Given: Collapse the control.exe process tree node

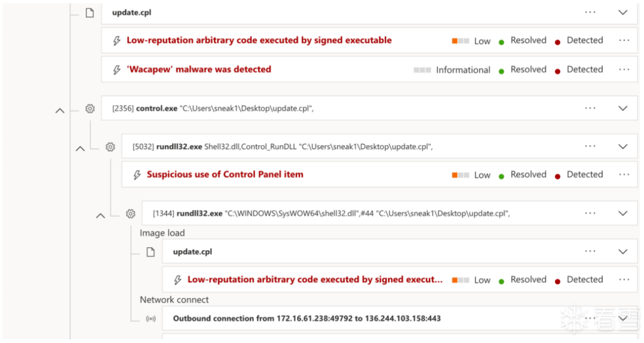Looking at the screenshot, I should (x=60, y=111).
